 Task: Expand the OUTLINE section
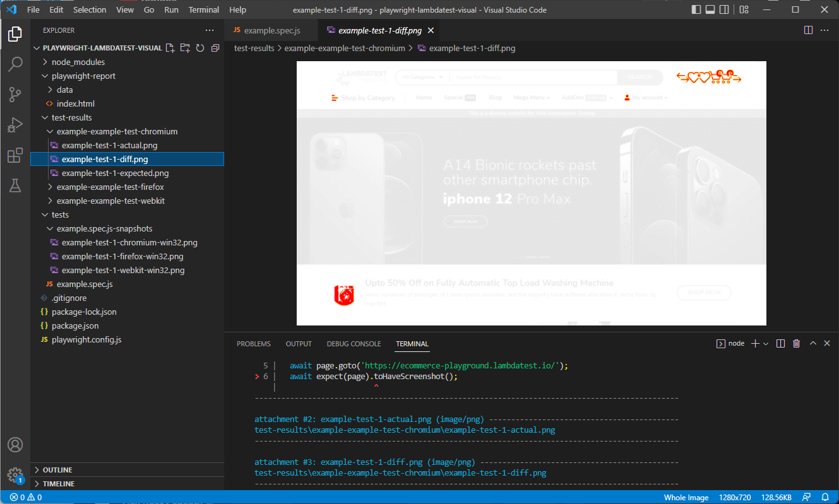57,470
